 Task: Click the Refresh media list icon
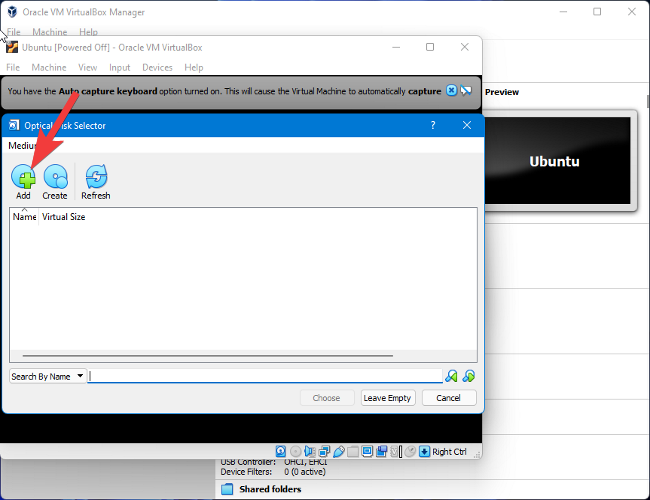pyautogui.click(x=96, y=177)
